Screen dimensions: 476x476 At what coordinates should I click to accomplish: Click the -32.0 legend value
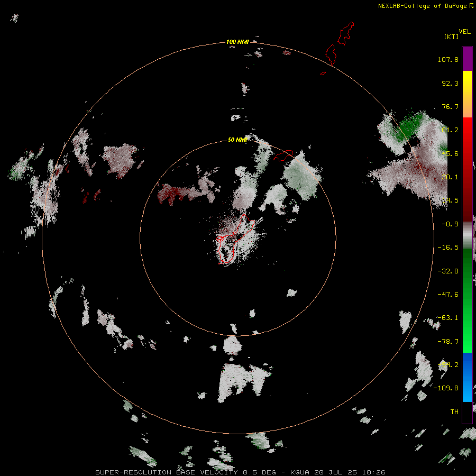(x=448, y=271)
